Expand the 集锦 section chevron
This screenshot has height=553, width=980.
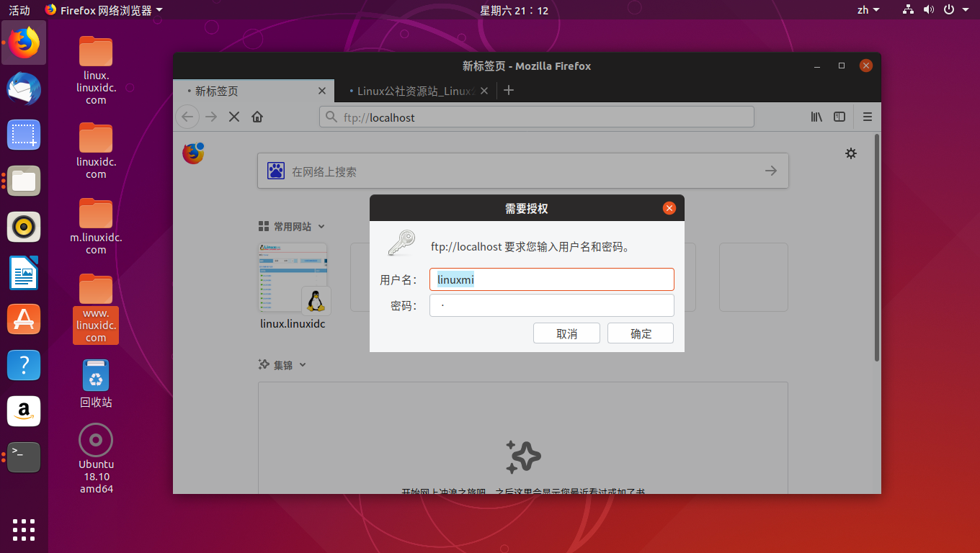pos(302,364)
